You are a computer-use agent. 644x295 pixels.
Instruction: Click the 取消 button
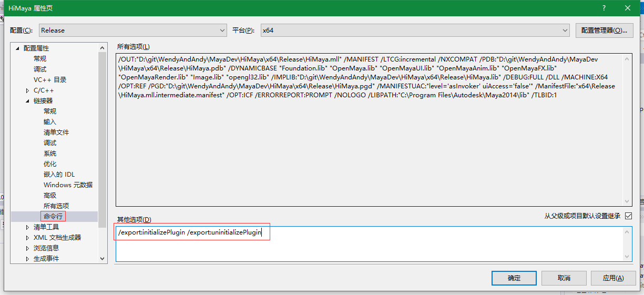pyautogui.click(x=564, y=278)
